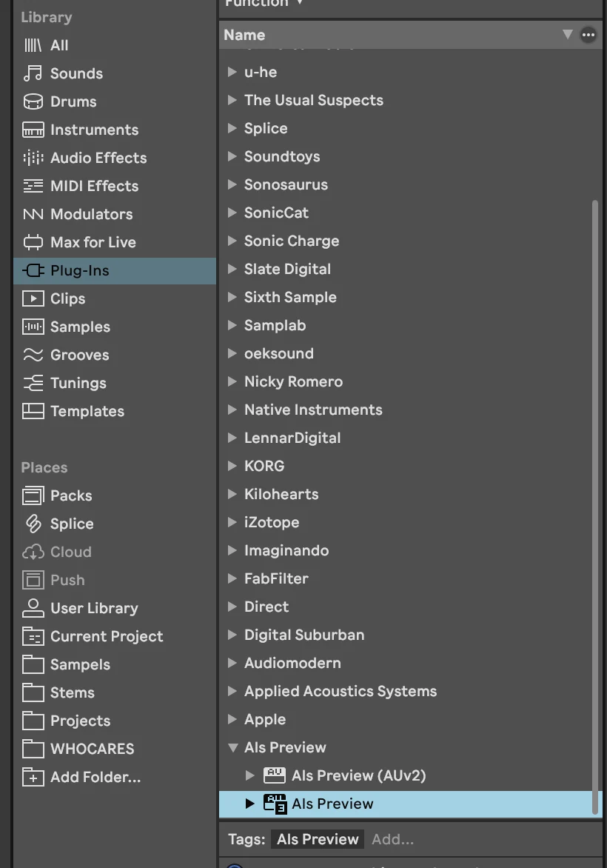Select KORG vendor row
This screenshot has height=868, width=607.
coord(411,466)
